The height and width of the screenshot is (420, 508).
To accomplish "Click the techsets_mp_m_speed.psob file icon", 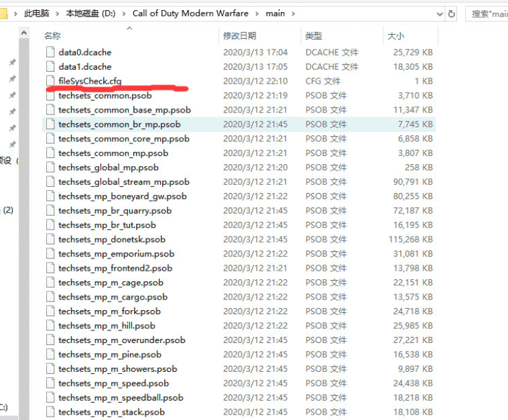I will click(50, 382).
